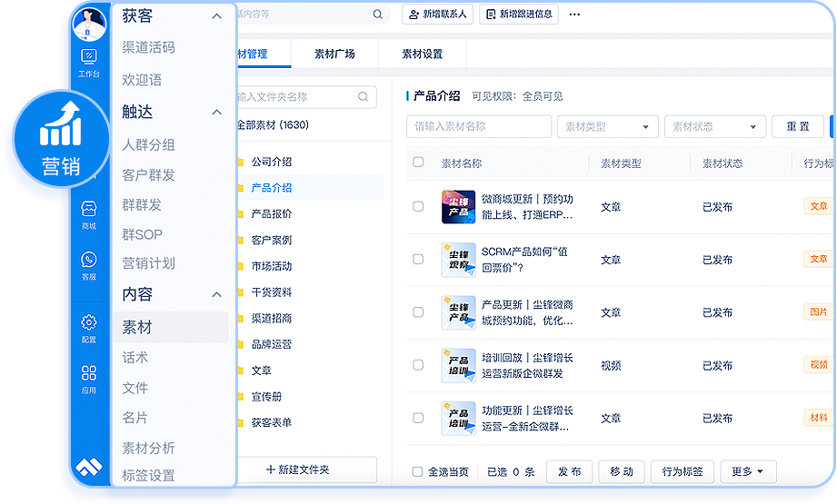Select 素材 menu item
The height and width of the screenshot is (504, 837).
171,327
